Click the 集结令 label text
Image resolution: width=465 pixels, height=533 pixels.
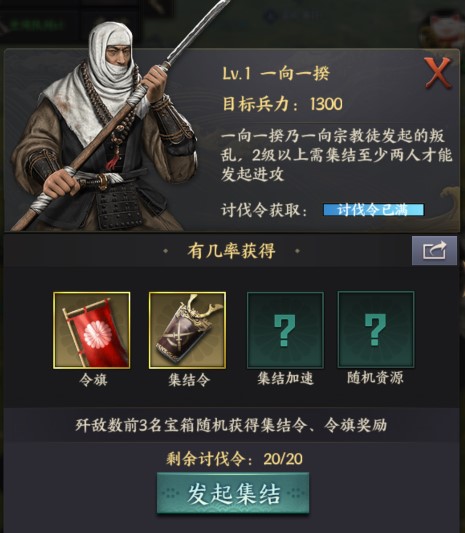[189, 379]
